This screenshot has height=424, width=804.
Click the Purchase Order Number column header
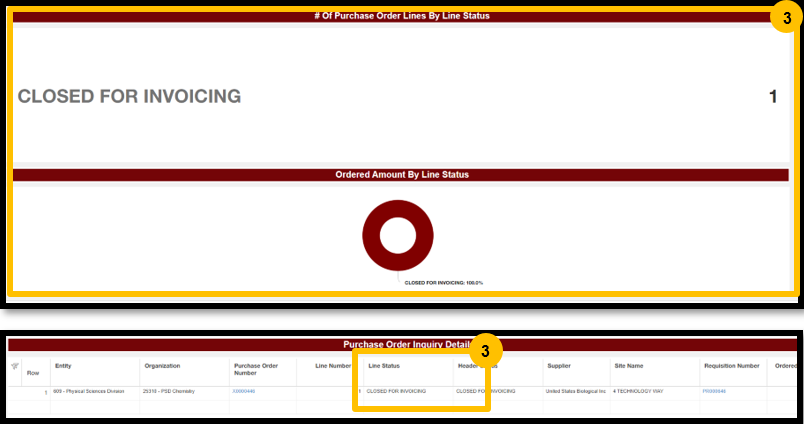[x=256, y=369]
